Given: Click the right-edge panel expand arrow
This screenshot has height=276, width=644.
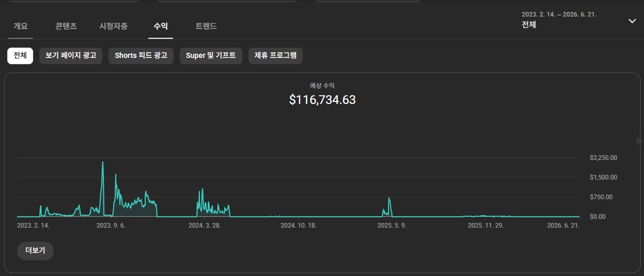Looking at the screenshot, I should [x=639, y=140].
